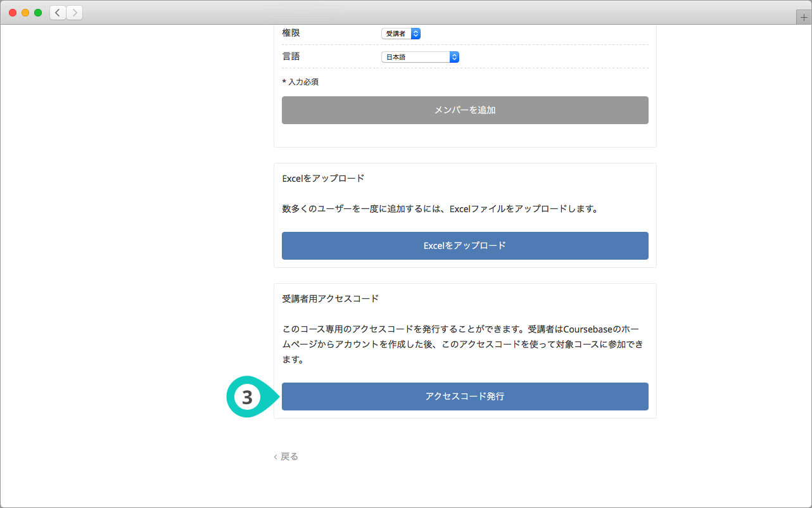Image resolution: width=812 pixels, height=508 pixels.
Task: Maximize the window with green button
Action: [38, 13]
